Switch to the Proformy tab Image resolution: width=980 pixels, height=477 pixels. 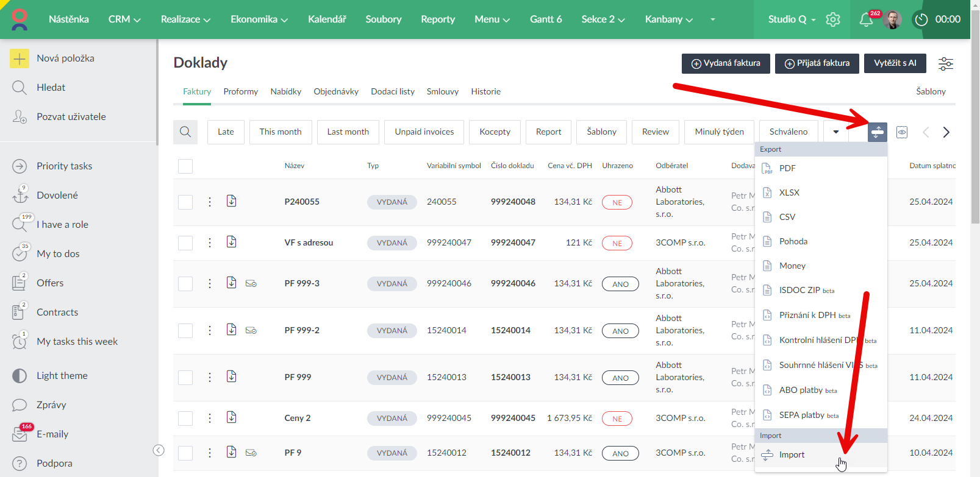click(240, 91)
